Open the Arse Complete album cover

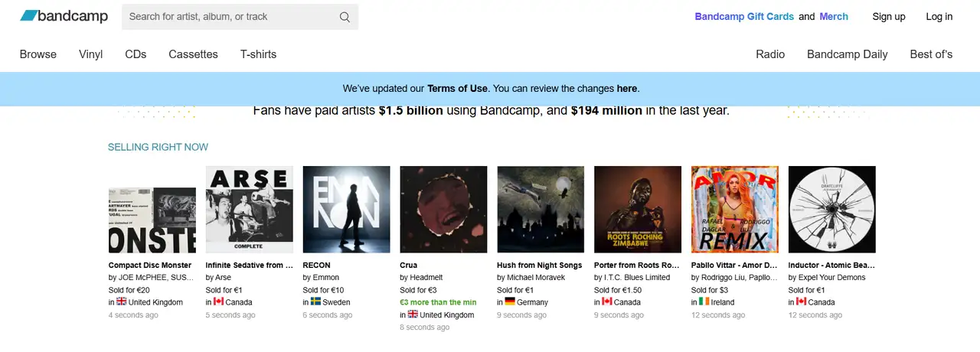click(x=250, y=210)
